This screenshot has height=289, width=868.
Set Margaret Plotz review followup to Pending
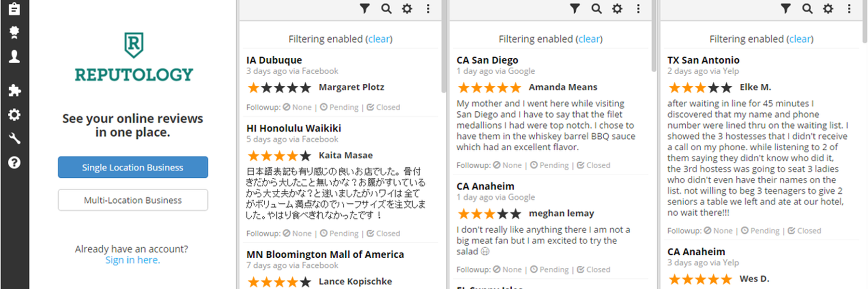click(339, 107)
